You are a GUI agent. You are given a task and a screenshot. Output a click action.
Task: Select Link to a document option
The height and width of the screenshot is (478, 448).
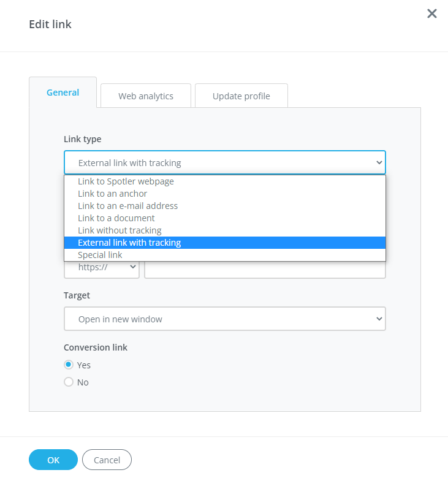pos(116,218)
